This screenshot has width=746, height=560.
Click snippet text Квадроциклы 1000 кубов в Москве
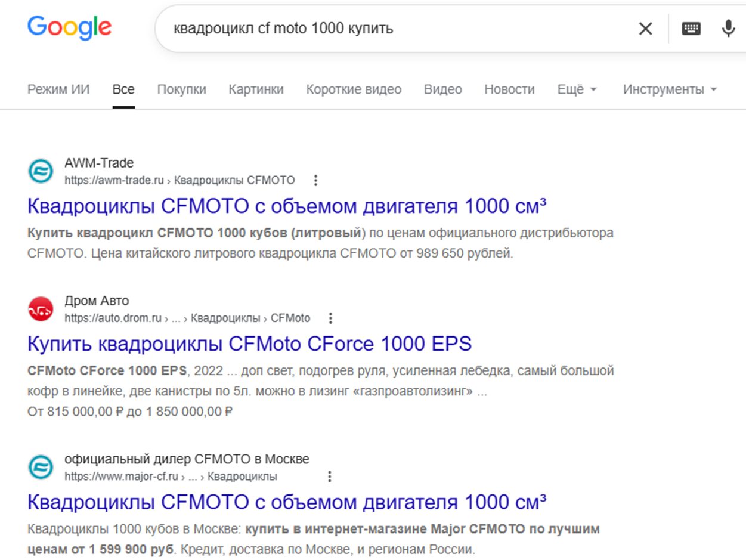[134, 529]
